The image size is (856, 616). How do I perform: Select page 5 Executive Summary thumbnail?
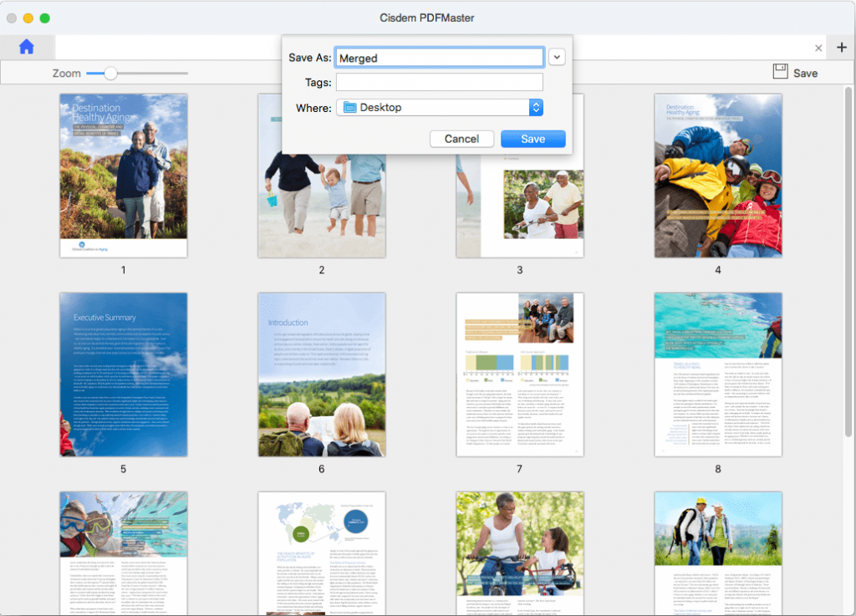tap(124, 374)
